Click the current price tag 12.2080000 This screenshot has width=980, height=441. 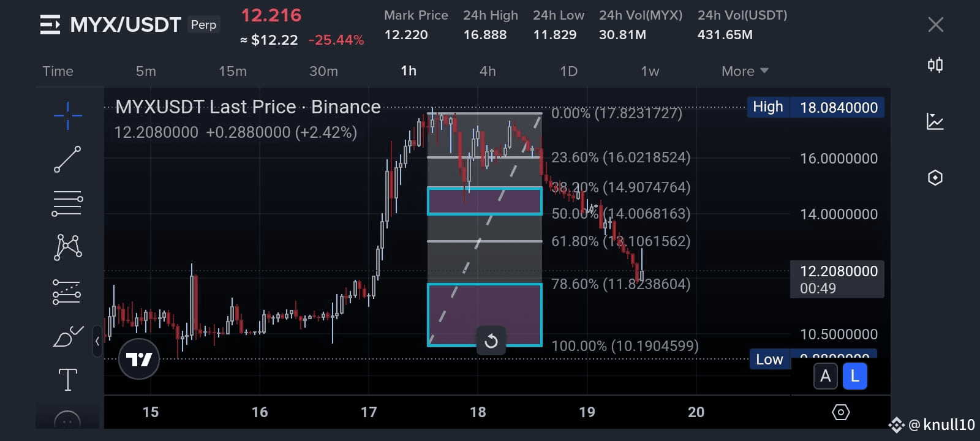(x=837, y=279)
